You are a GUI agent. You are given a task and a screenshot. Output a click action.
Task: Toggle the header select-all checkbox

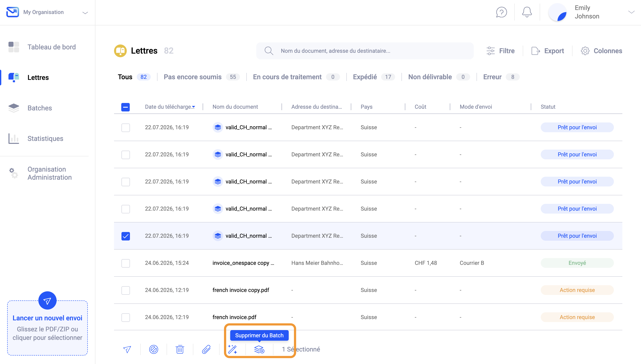pos(125,107)
